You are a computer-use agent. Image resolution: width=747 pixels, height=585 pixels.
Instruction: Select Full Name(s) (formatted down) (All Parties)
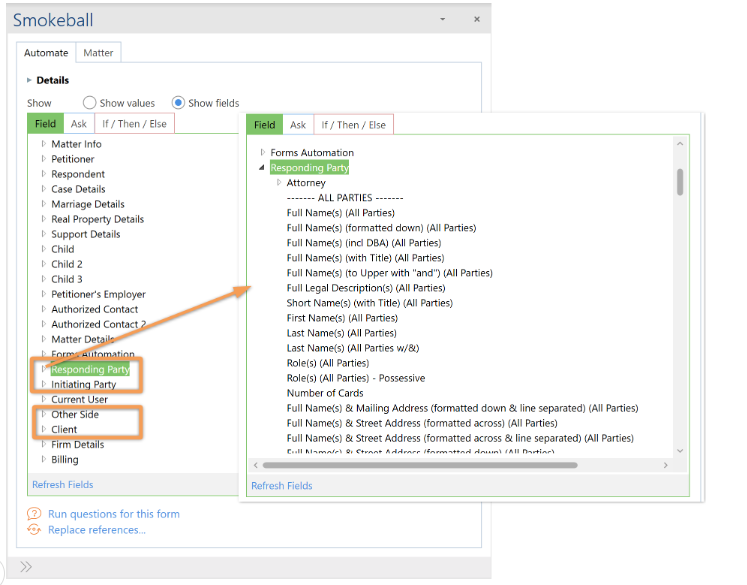point(381,228)
